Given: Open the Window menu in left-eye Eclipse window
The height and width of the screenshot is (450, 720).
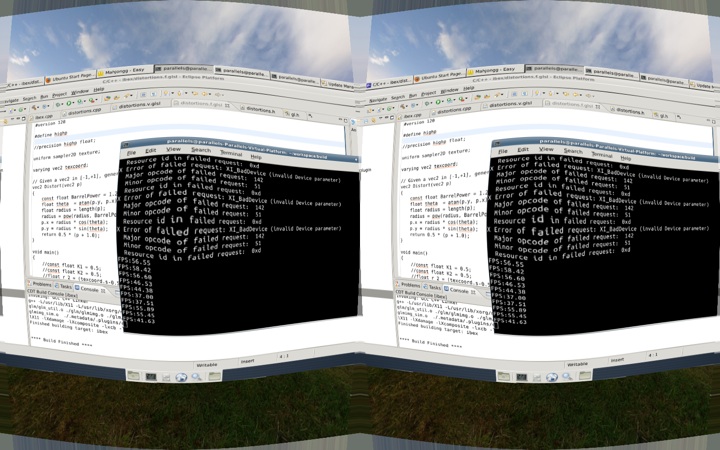Looking at the screenshot, I should (80, 91).
